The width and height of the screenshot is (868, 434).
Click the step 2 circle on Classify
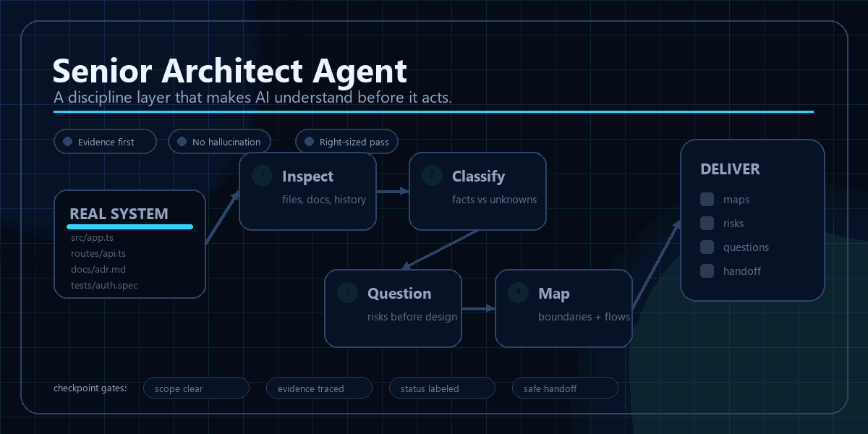coord(432,176)
